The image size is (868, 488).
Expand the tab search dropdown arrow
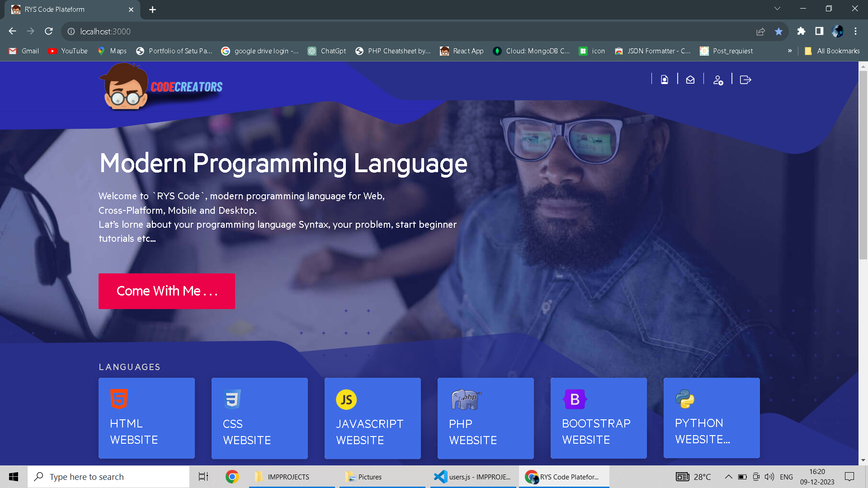click(x=777, y=9)
